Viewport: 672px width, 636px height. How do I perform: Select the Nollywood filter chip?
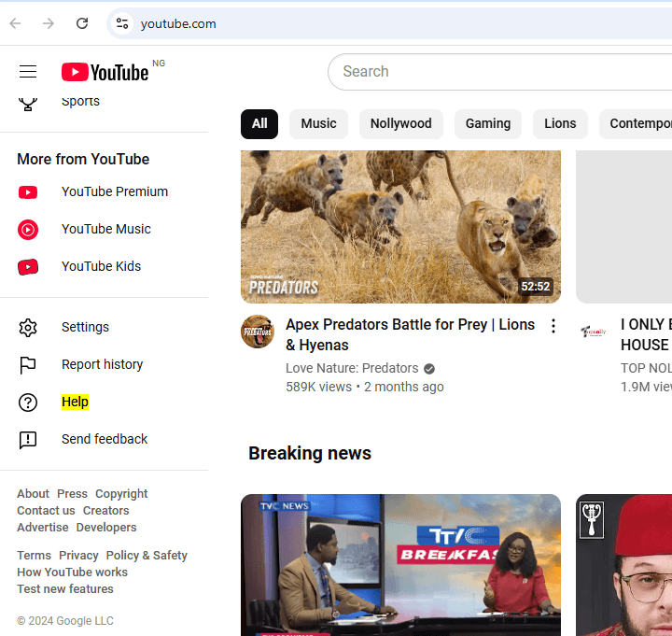pyautogui.click(x=400, y=124)
